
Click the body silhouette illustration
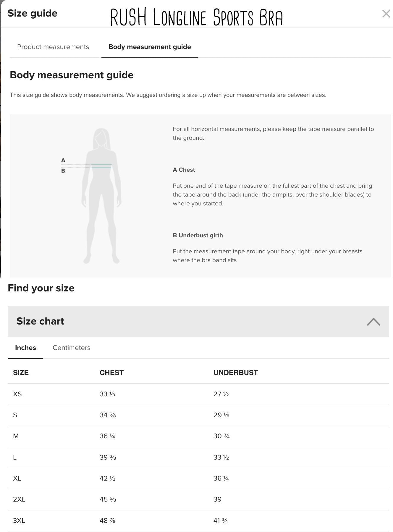pos(101,196)
